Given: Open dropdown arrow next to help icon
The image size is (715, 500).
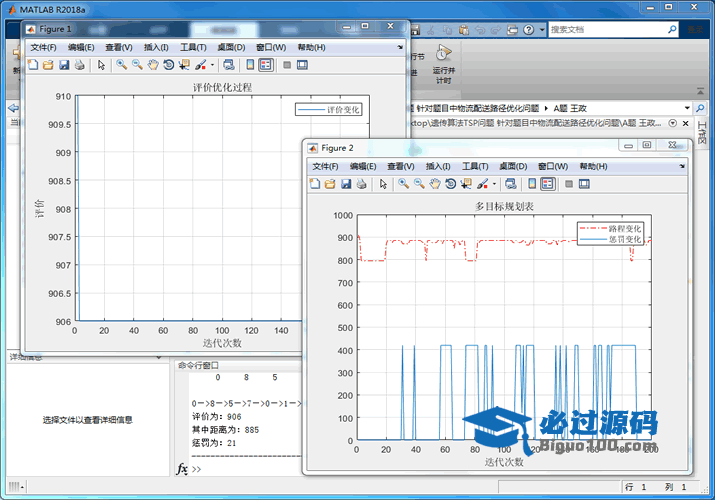Looking at the screenshot, I should click(542, 30).
